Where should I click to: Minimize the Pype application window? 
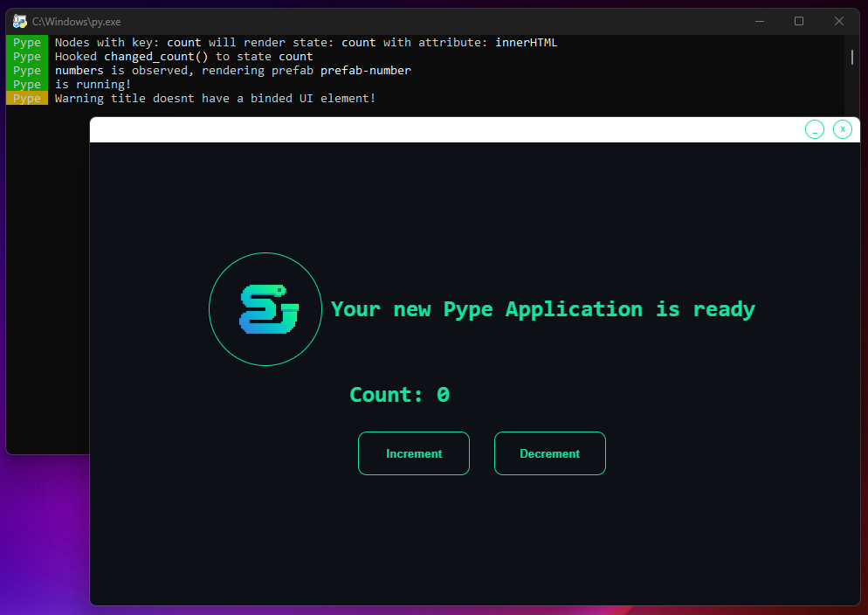pyautogui.click(x=815, y=129)
